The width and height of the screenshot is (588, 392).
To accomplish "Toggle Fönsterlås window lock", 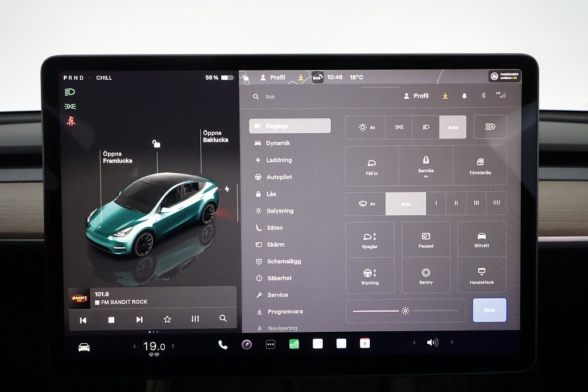I will pos(480,165).
